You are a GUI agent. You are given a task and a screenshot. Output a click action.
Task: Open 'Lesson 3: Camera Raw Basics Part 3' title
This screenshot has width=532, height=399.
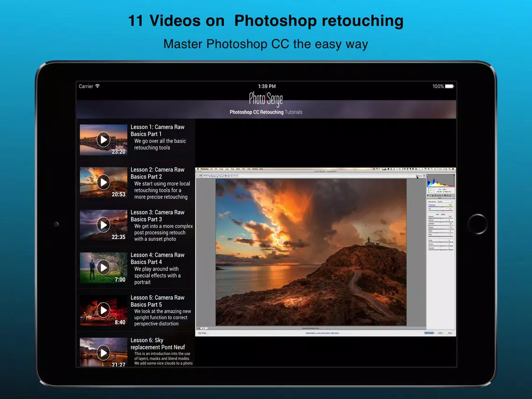(x=157, y=216)
